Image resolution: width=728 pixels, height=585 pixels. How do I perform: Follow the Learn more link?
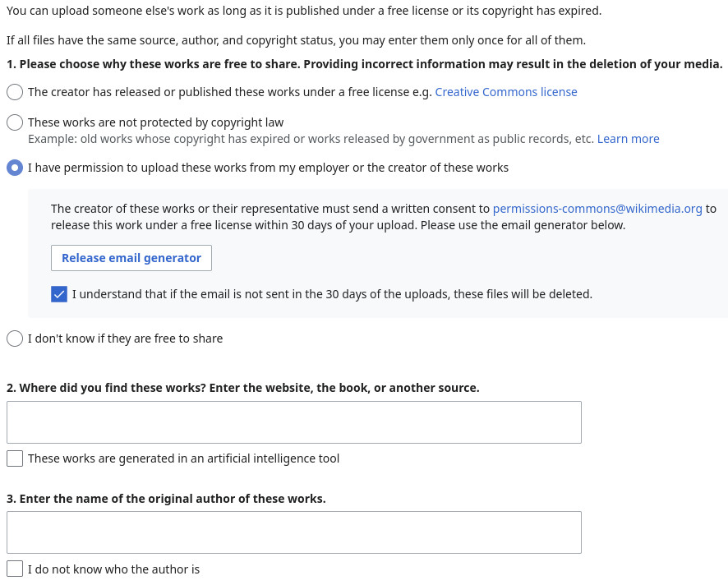pyautogui.click(x=629, y=139)
